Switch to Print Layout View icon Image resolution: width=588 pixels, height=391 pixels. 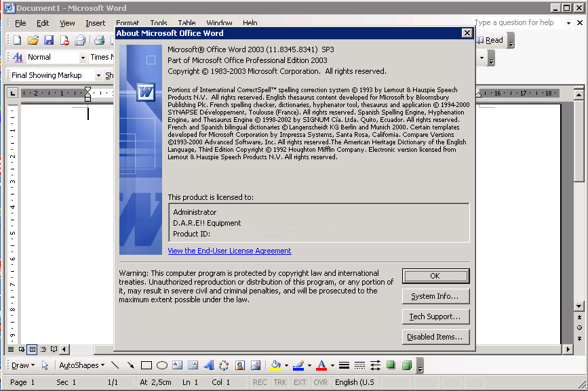[33, 350]
